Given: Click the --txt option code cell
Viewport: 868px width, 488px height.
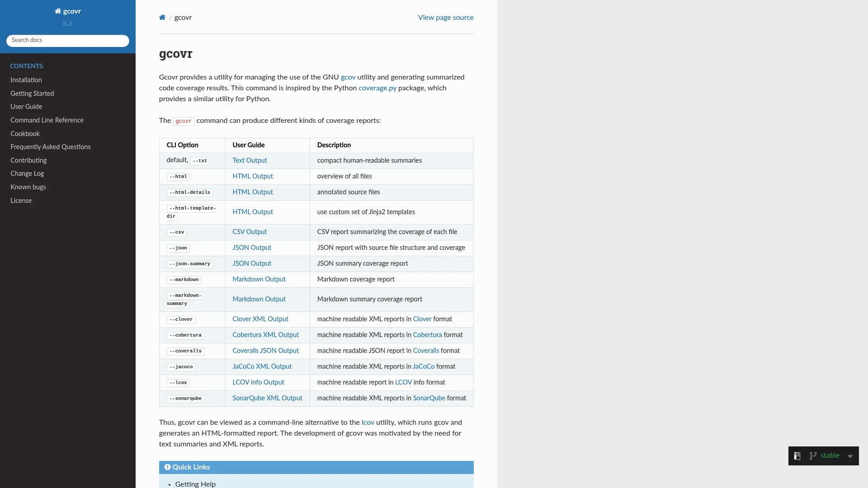Looking at the screenshot, I should point(200,161).
